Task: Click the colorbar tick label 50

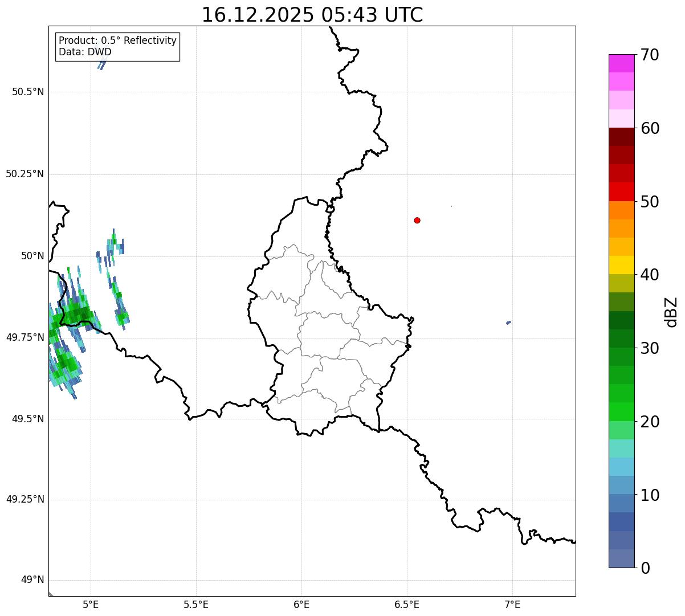Action: pos(650,202)
